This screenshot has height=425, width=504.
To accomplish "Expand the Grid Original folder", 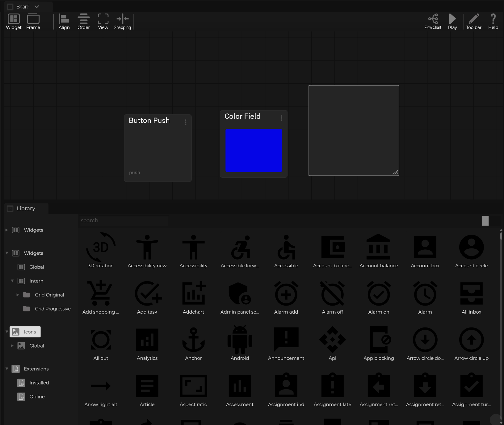I will coord(18,295).
